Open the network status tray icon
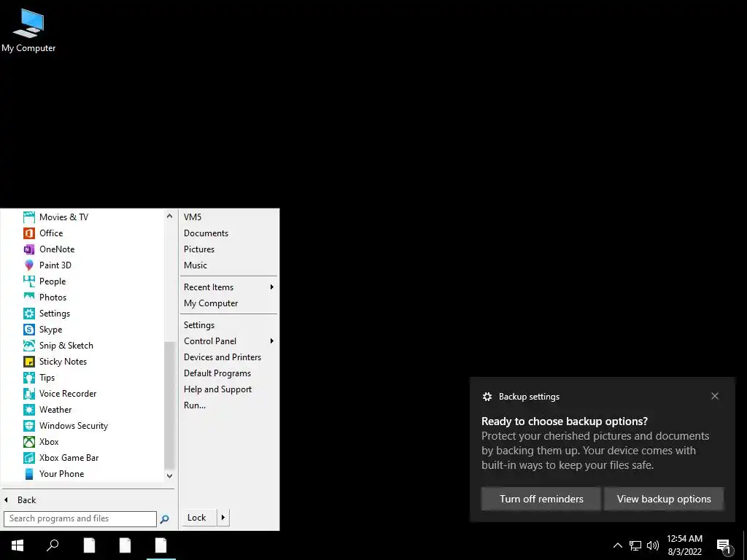The width and height of the screenshot is (747, 560). click(x=635, y=545)
